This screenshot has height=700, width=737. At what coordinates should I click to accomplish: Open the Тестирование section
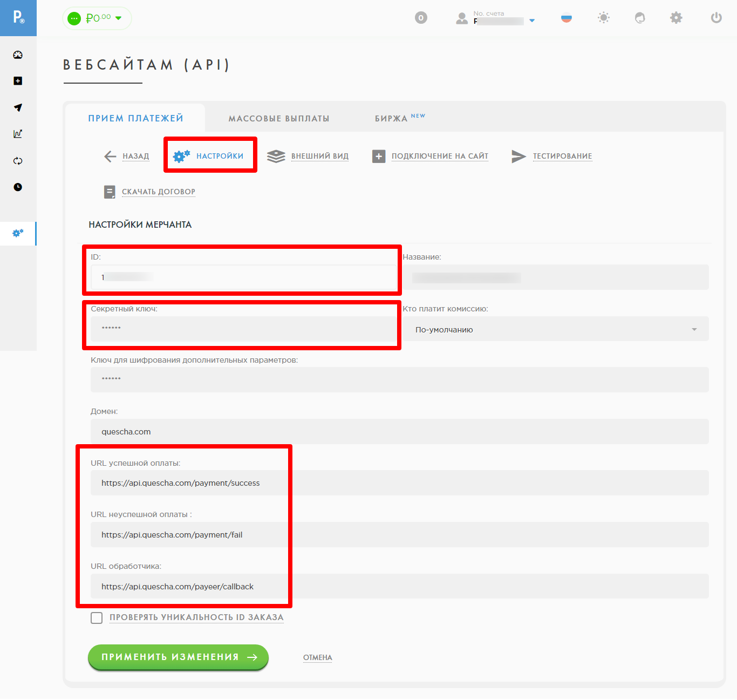pos(562,156)
